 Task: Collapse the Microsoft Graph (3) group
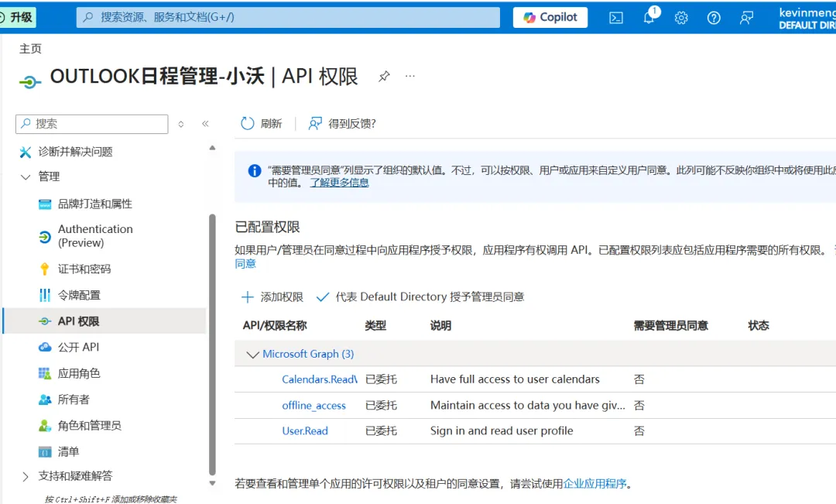[x=252, y=354]
